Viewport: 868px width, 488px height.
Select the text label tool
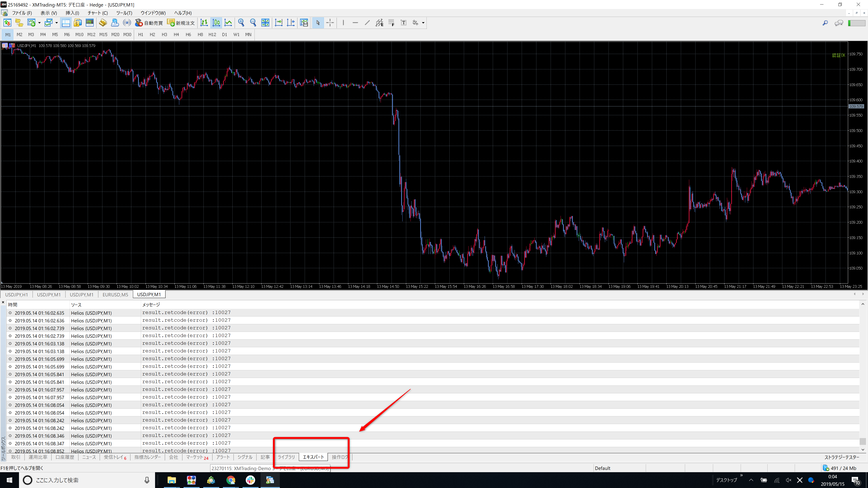pyautogui.click(x=403, y=23)
